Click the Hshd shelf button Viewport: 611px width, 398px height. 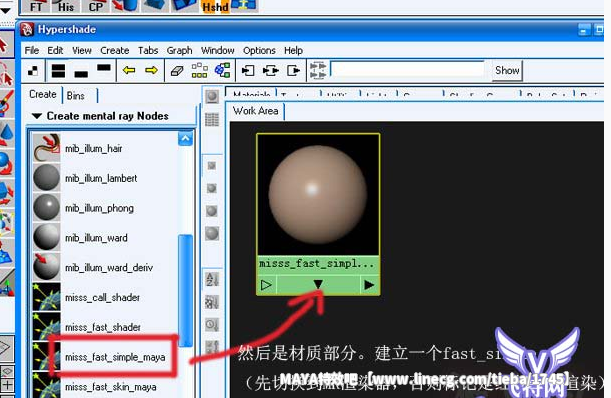pos(215,6)
